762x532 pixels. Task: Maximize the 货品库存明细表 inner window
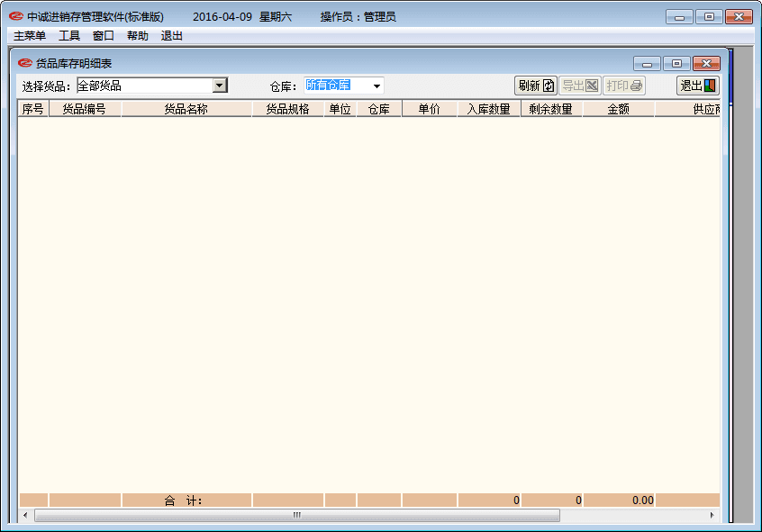pos(676,64)
